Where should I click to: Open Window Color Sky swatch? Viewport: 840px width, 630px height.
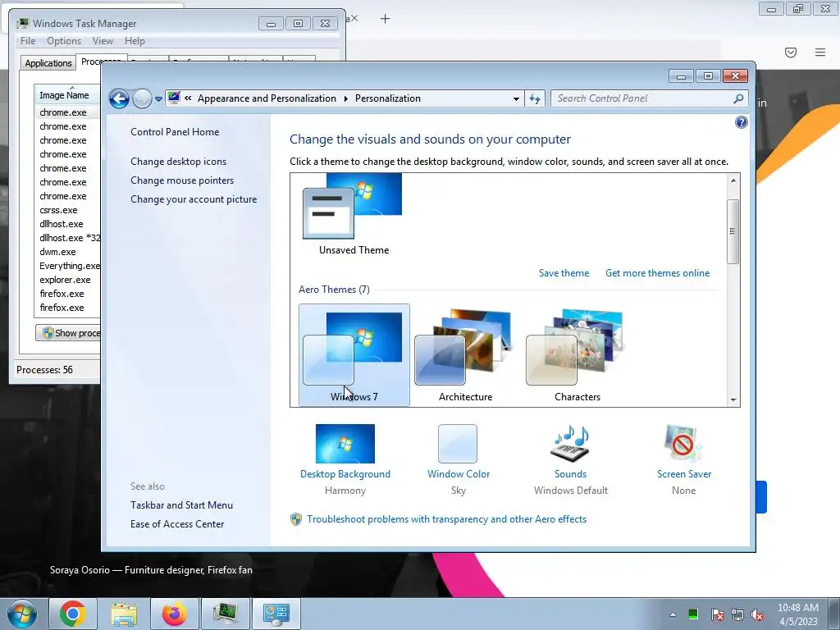coord(458,444)
